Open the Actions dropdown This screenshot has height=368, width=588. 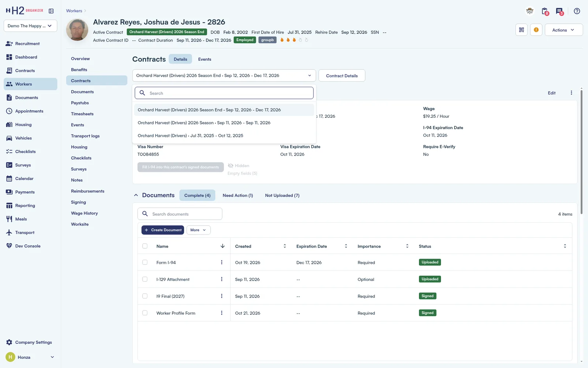pos(564,30)
